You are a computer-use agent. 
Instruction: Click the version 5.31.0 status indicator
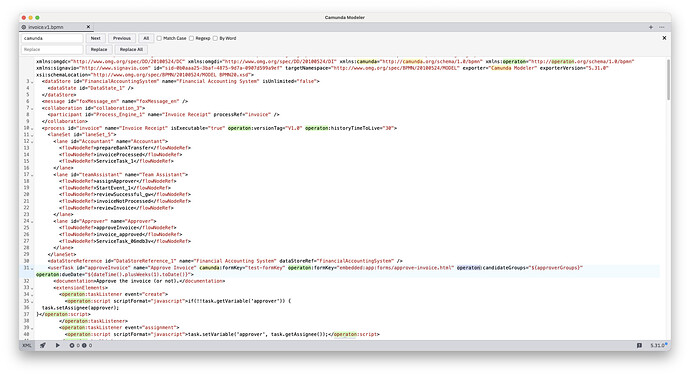pyautogui.click(x=658, y=346)
